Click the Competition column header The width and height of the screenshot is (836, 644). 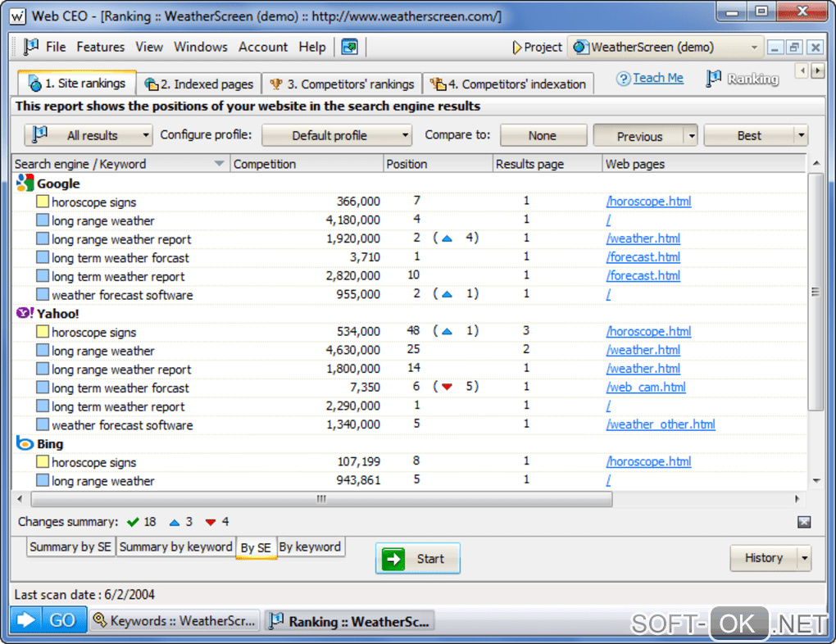tap(306, 164)
